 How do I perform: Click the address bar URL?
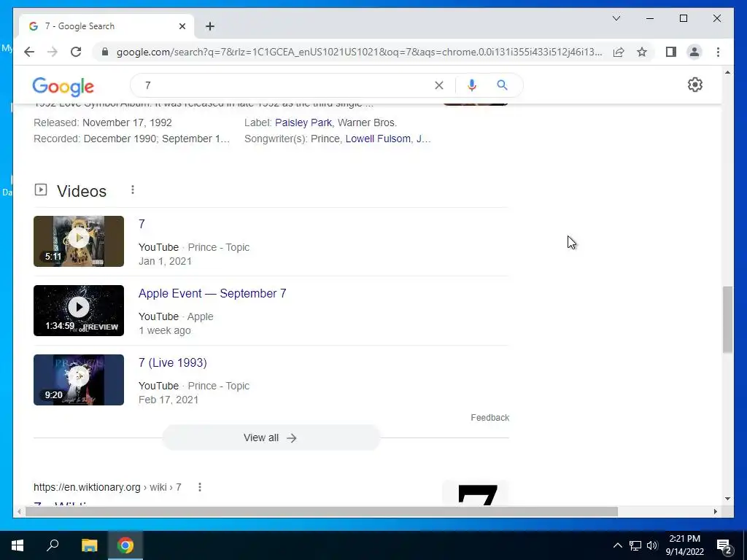pos(359,52)
